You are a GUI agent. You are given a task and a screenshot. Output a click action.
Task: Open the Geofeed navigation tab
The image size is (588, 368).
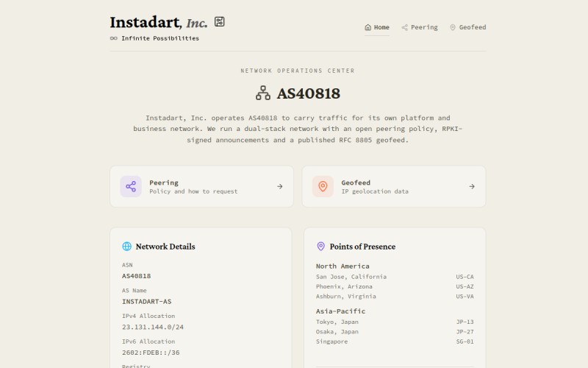467,27
